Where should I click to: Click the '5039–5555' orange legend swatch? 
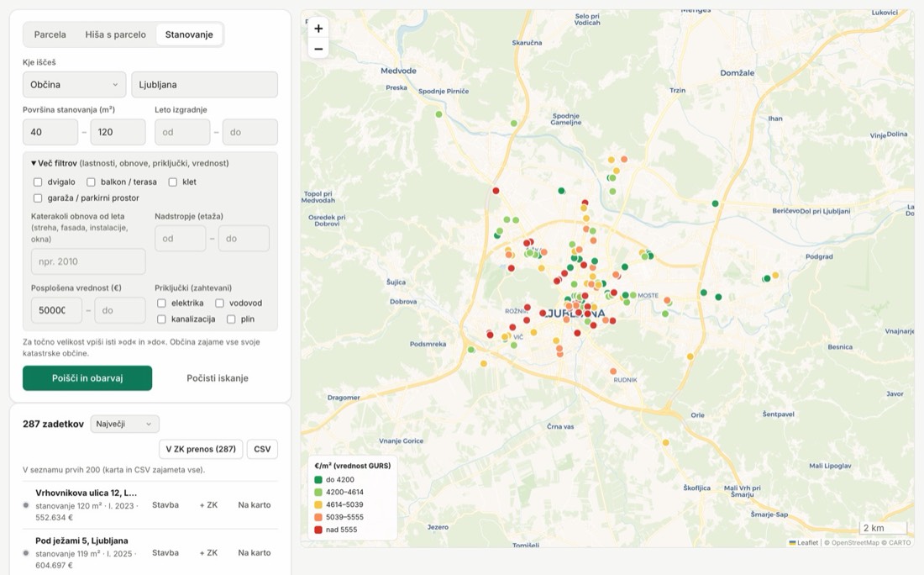click(x=318, y=517)
